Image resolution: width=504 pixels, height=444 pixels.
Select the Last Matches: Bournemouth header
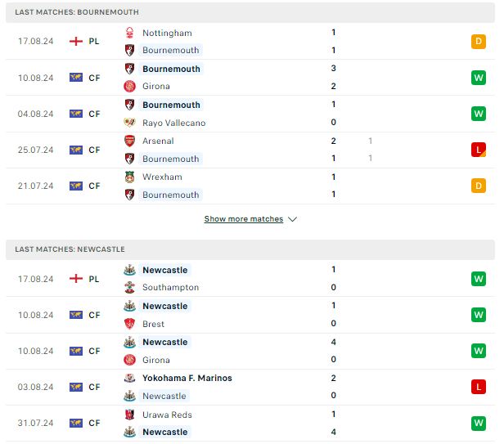pyautogui.click(x=250, y=12)
